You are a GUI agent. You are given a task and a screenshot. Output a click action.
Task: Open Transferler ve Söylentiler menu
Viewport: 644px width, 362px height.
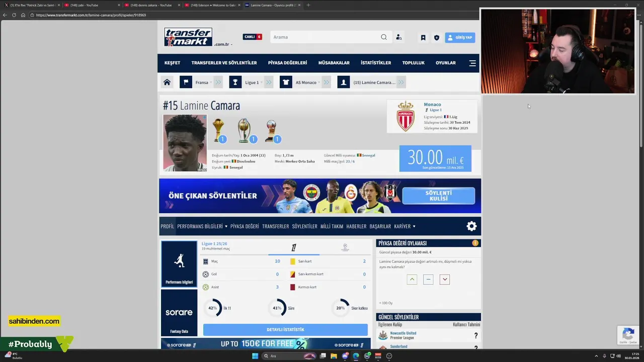(224, 63)
